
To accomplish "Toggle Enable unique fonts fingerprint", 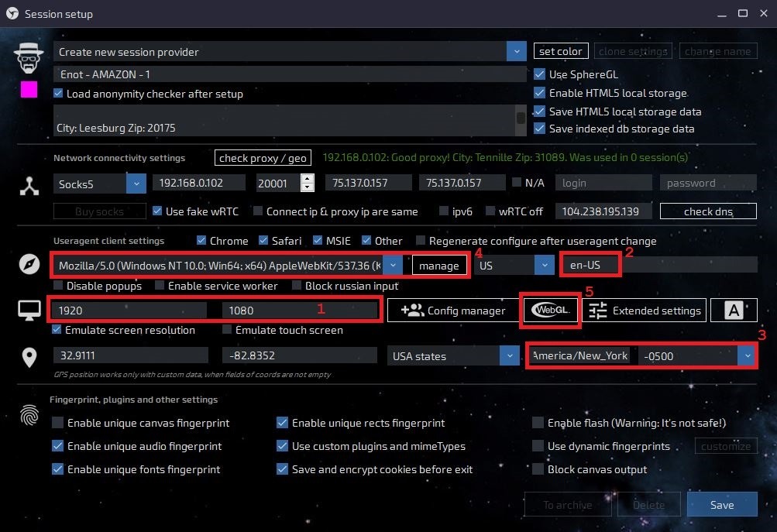I will tap(57, 469).
